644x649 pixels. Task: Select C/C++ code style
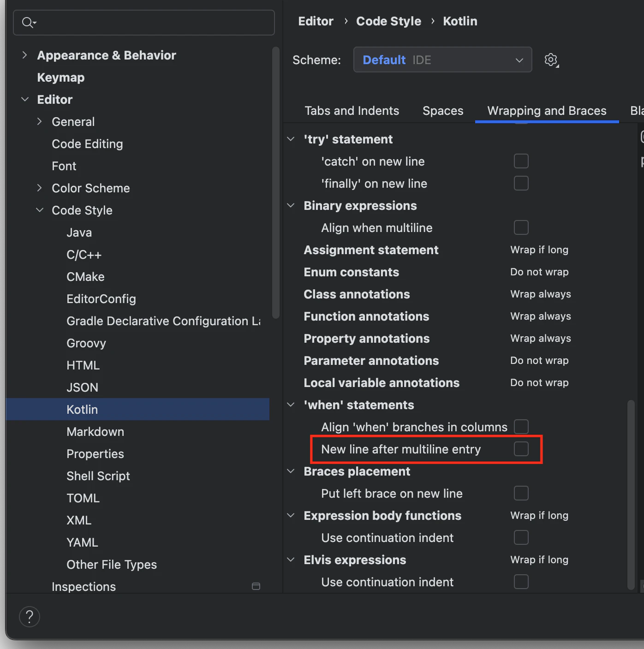(84, 255)
